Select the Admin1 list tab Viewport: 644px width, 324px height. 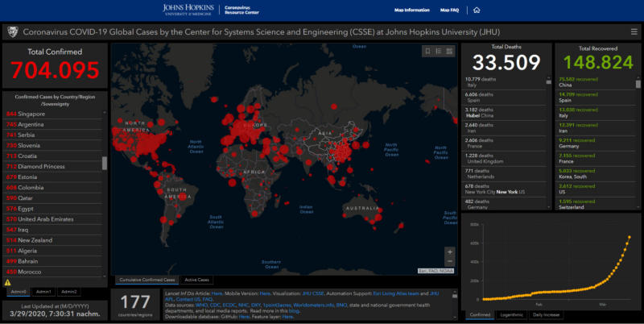click(x=44, y=291)
